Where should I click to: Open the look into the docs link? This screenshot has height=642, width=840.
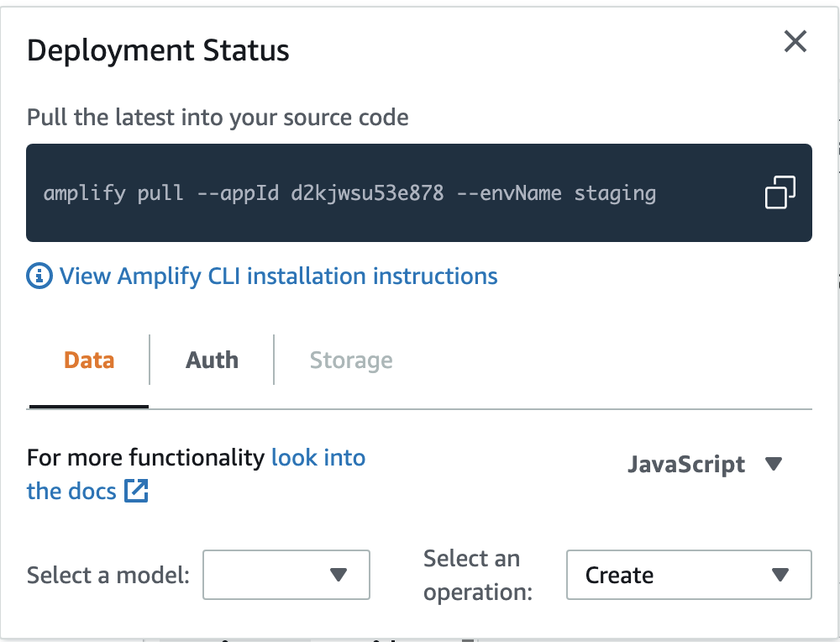pos(196,474)
